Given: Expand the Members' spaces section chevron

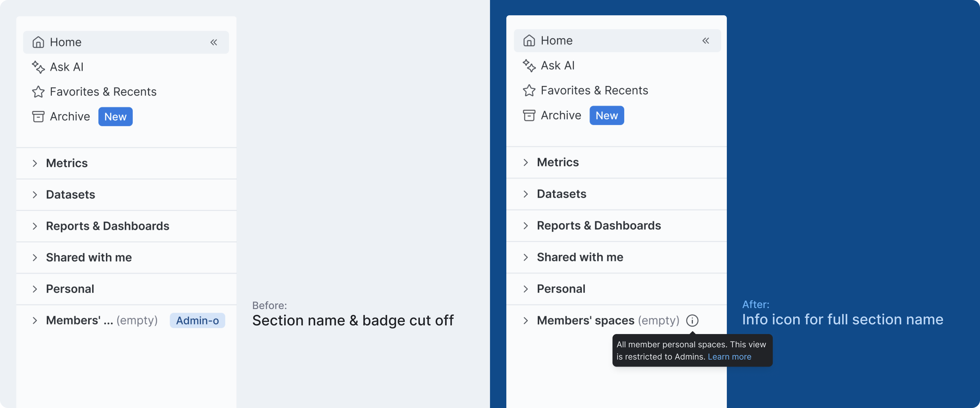Looking at the screenshot, I should click(526, 321).
